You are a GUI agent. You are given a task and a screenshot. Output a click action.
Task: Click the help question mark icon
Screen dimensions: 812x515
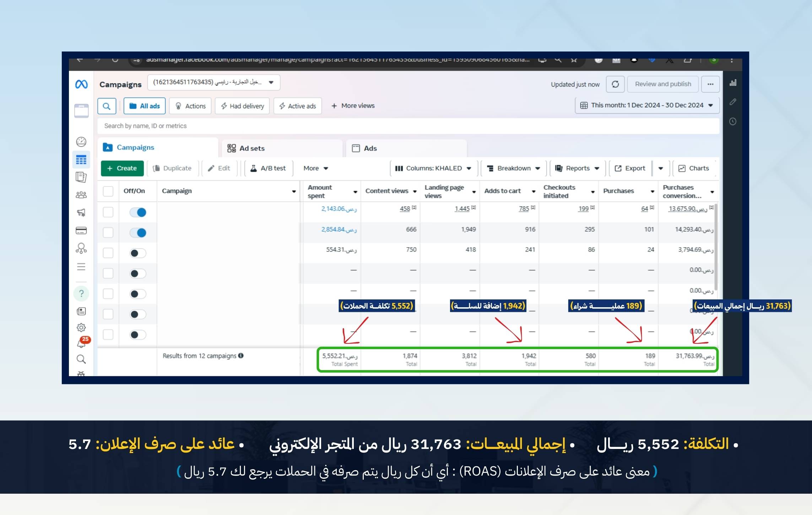coord(81,293)
